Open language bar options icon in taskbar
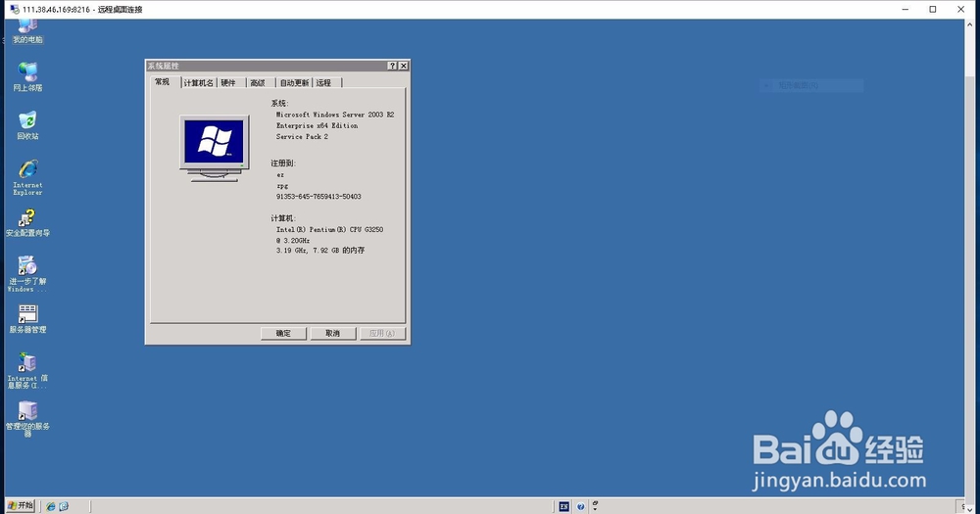The image size is (980, 514). (595, 506)
